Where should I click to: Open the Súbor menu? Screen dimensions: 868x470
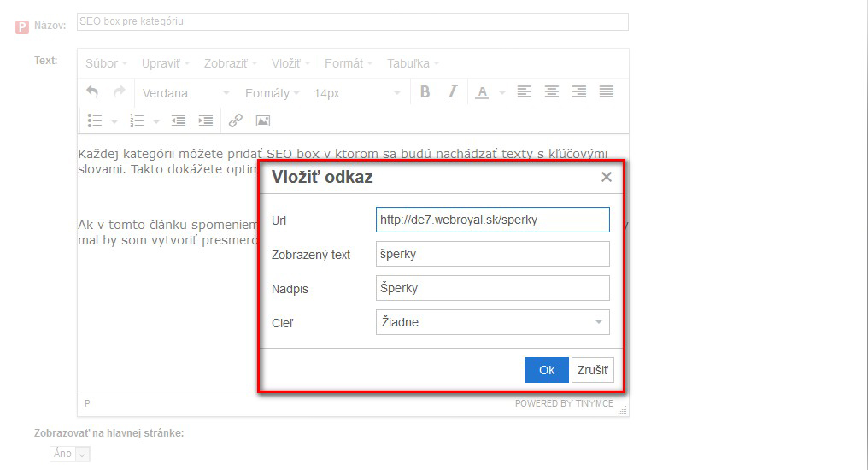(x=106, y=63)
